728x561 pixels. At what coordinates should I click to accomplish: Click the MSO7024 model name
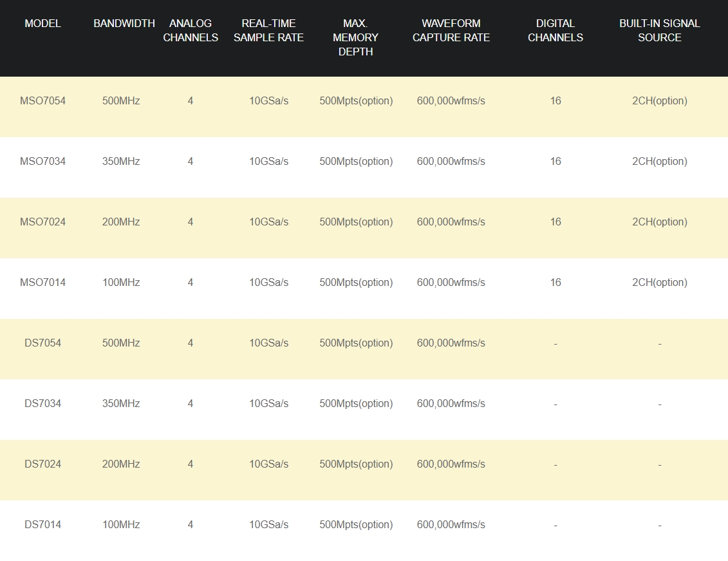point(42,222)
